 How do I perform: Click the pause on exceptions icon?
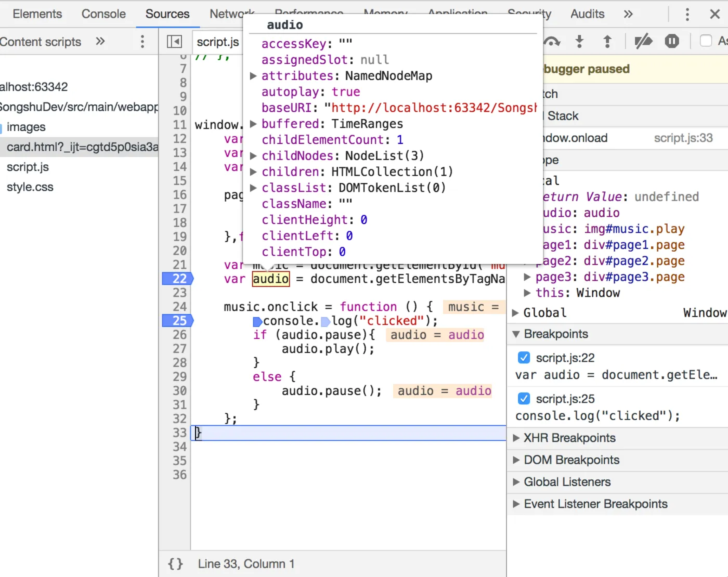pyautogui.click(x=672, y=42)
